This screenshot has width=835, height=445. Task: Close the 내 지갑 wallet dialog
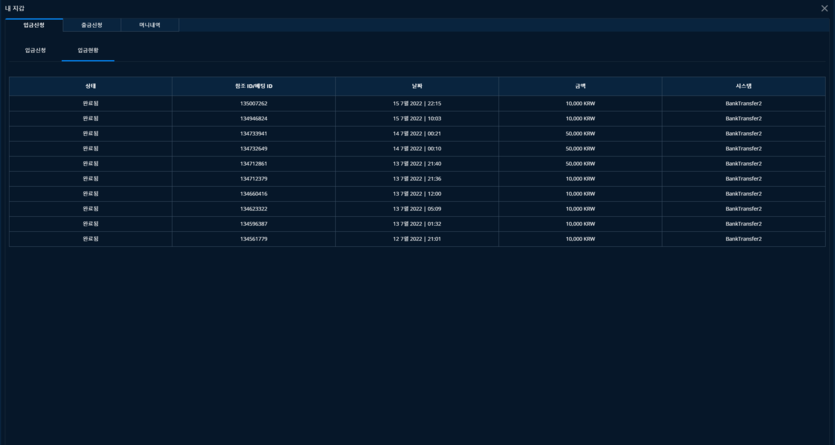tap(824, 9)
